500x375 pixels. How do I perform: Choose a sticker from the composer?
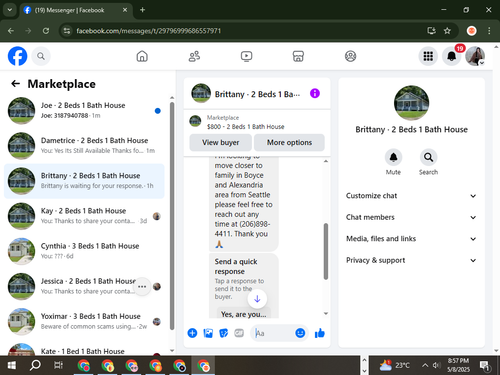coord(224,333)
